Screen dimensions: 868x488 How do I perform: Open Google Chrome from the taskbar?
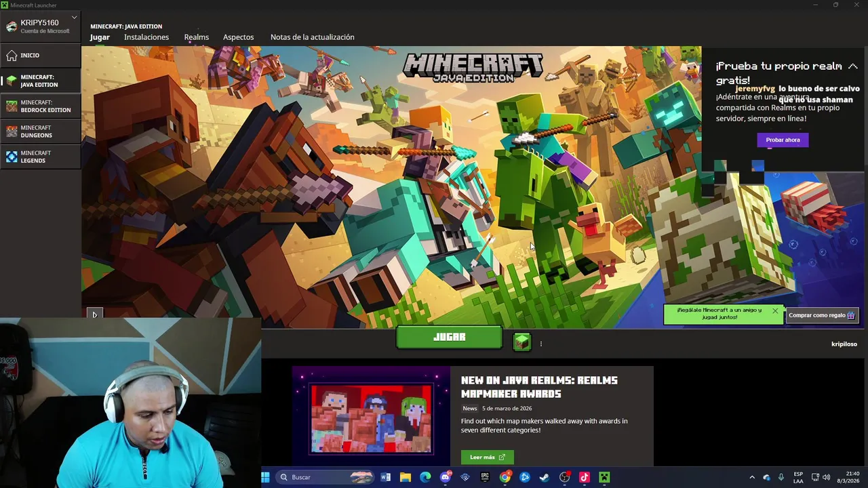[x=505, y=477]
